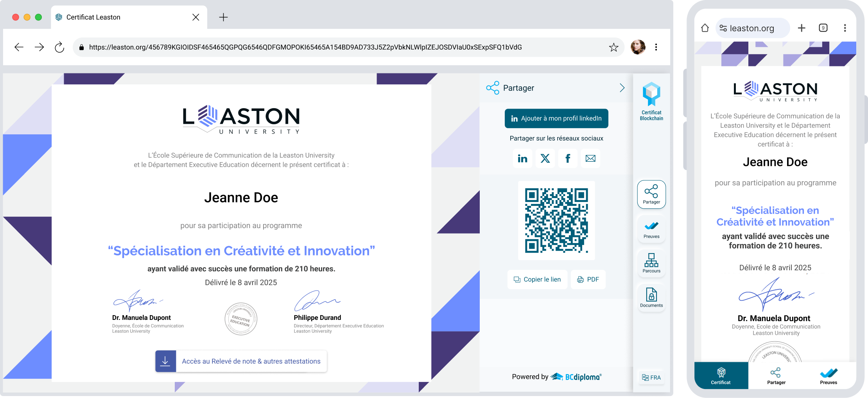
Task: Reload the Certificat Leaston page
Action: (x=59, y=47)
